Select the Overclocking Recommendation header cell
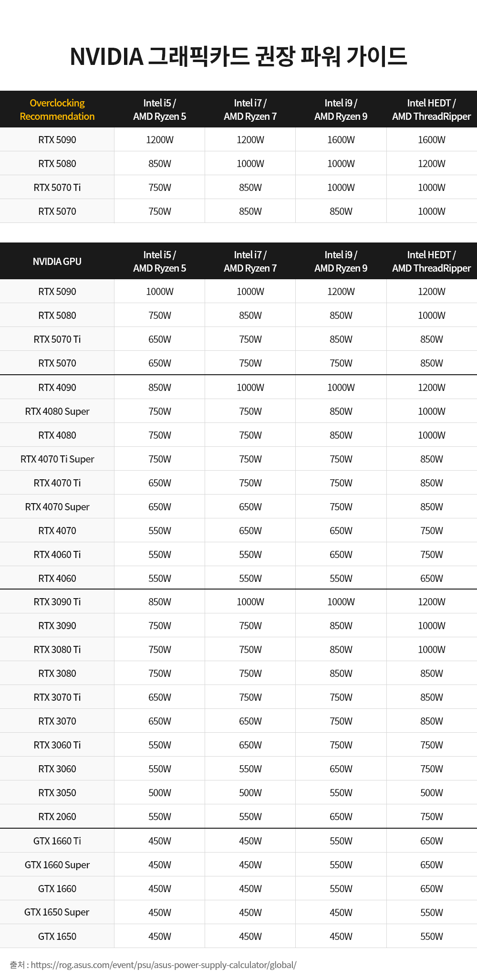 tap(57, 109)
